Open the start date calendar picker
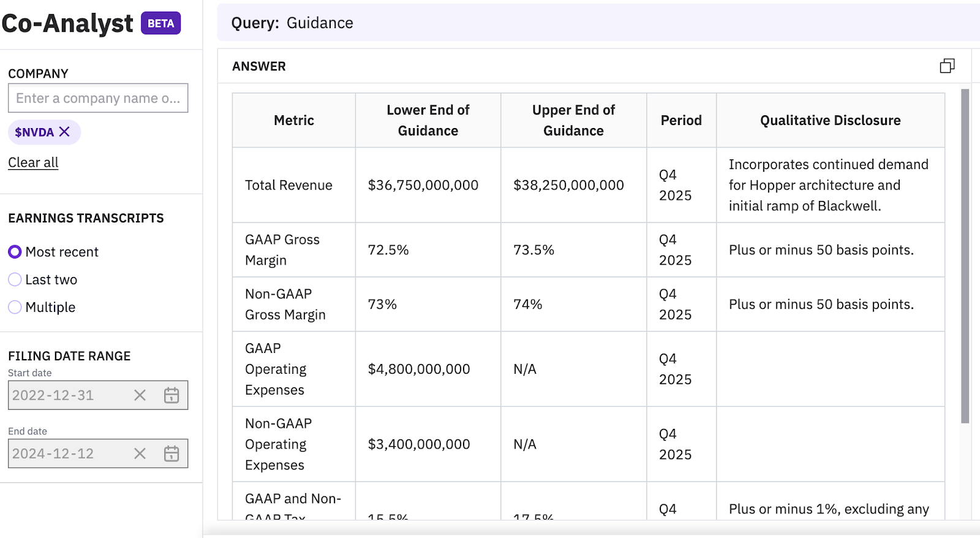This screenshot has height=538, width=980. 171,395
